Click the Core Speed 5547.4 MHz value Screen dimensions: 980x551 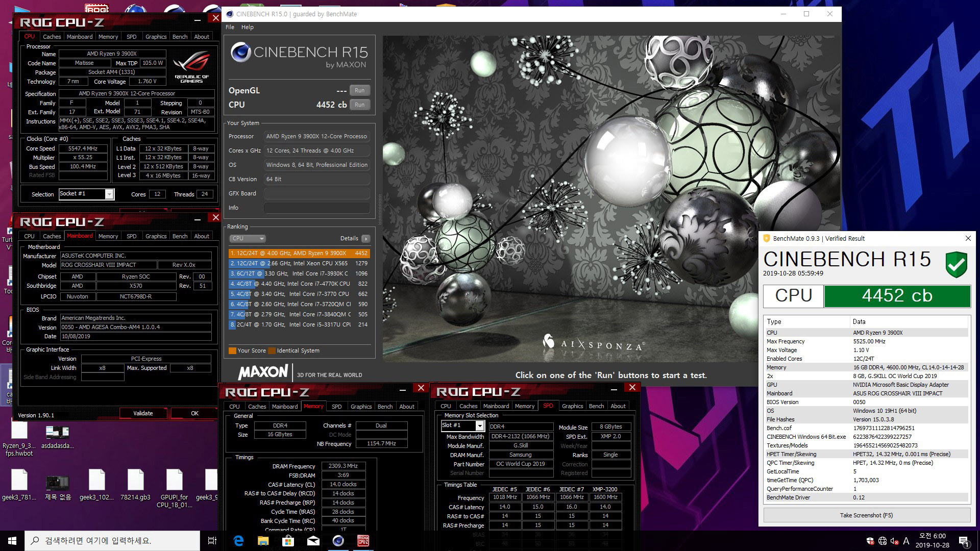click(x=84, y=148)
